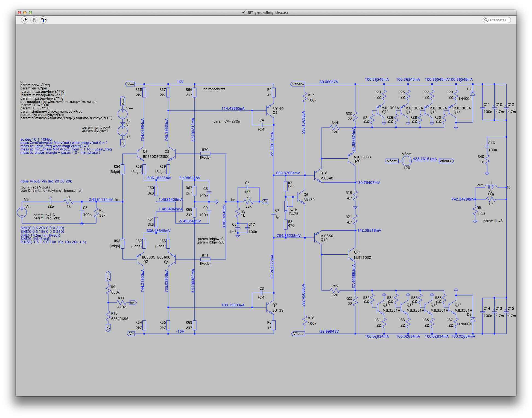Select the Q21 MJE15032 transistor
Viewport: 532px width, 418px height.
pos(352,255)
